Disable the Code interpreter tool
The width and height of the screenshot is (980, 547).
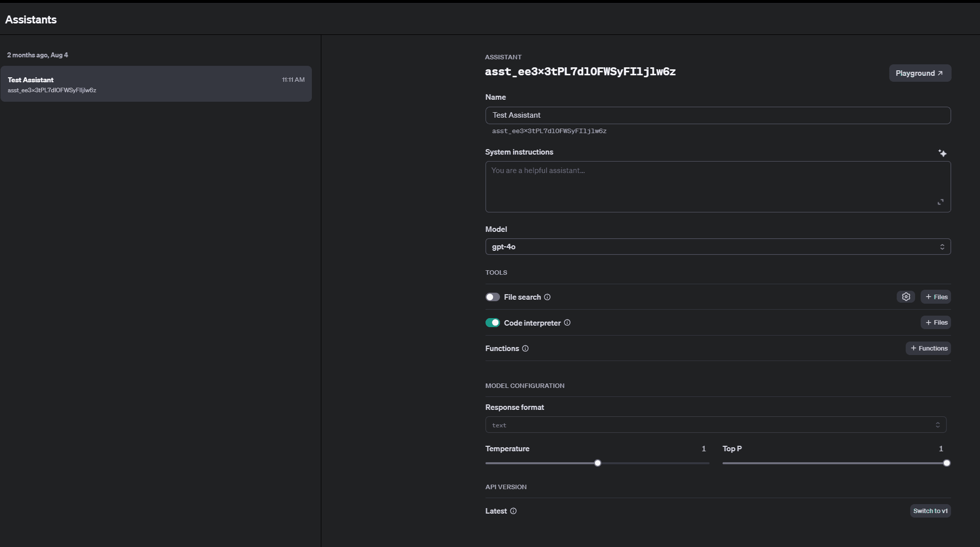493,323
